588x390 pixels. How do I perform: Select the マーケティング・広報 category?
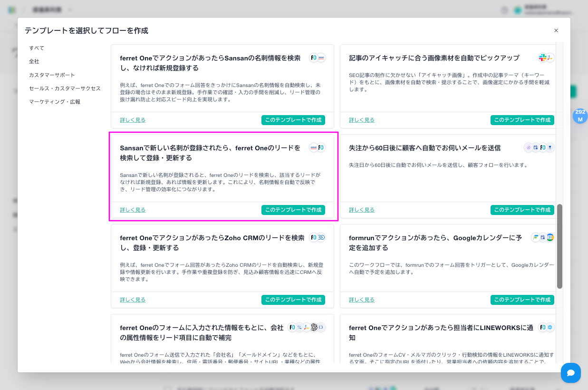click(55, 102)
